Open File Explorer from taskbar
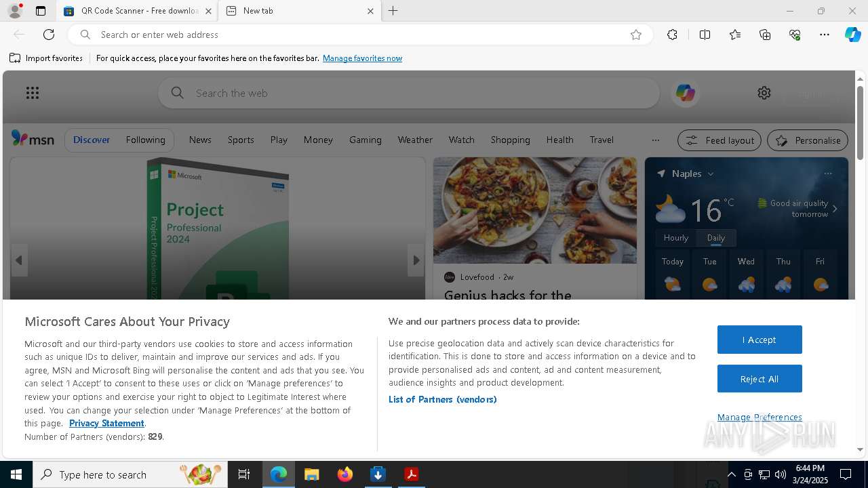Image resolution: width=868 pixels, height=488 pixels. (311, 474)
